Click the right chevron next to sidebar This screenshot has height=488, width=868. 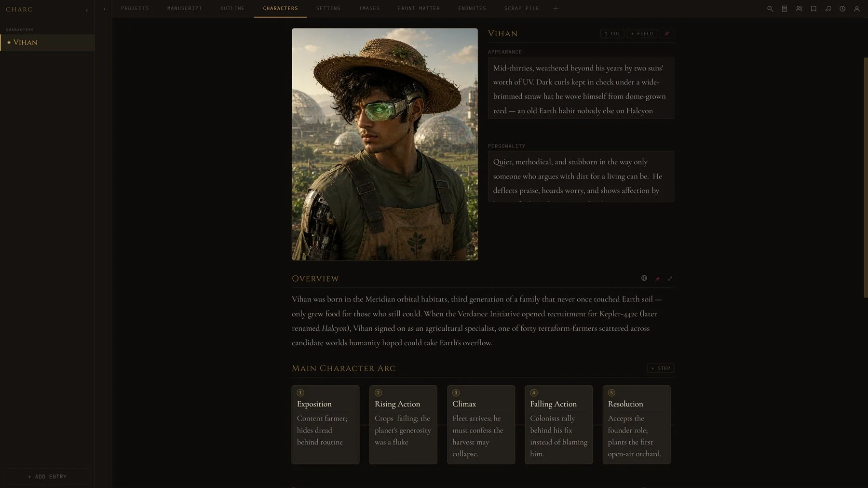(x=104, y=9)
